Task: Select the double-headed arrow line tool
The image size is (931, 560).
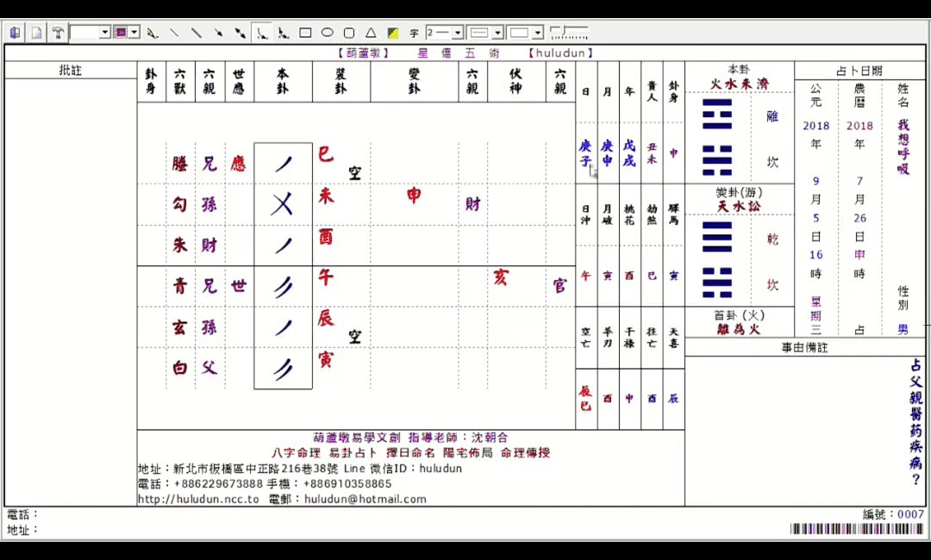Action: (x=240, y=33)
